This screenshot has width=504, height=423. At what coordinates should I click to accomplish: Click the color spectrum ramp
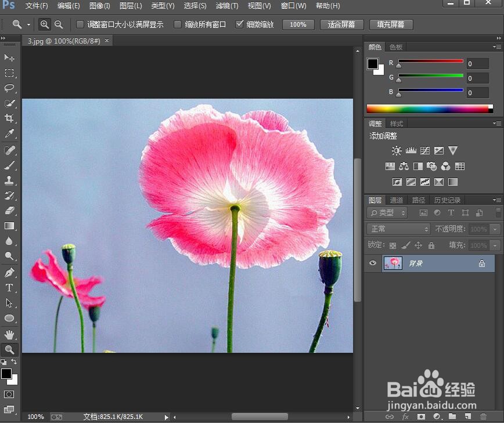tap(430, 109)
